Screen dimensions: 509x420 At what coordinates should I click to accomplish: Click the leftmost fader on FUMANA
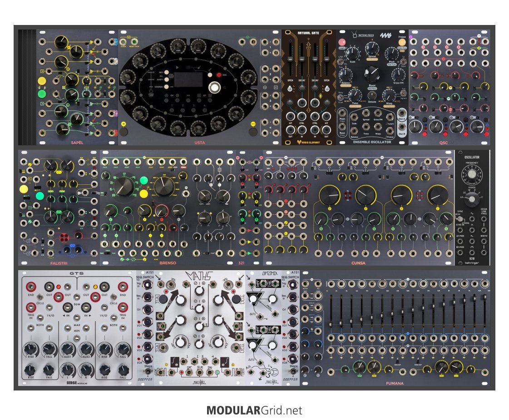tap(331, 312)
